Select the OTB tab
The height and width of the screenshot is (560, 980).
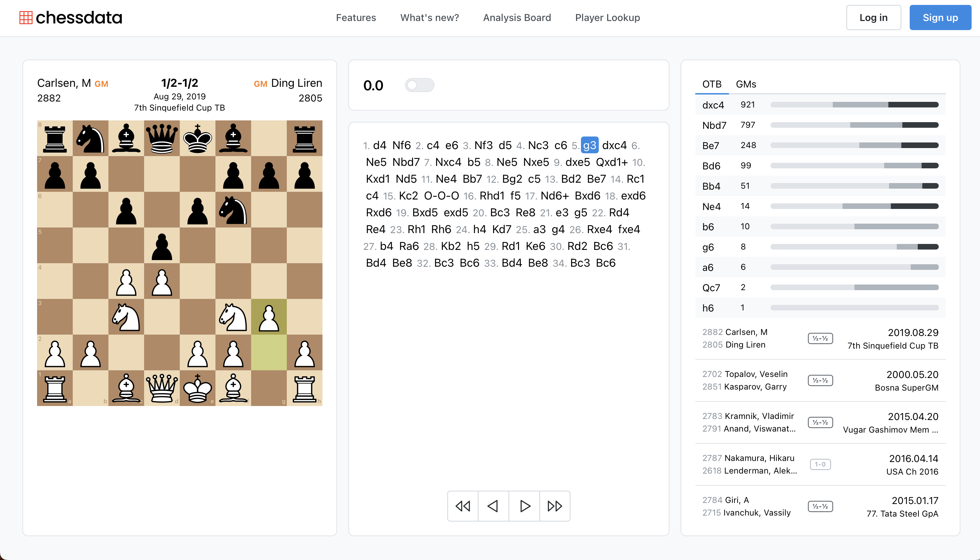coord(711,84)
